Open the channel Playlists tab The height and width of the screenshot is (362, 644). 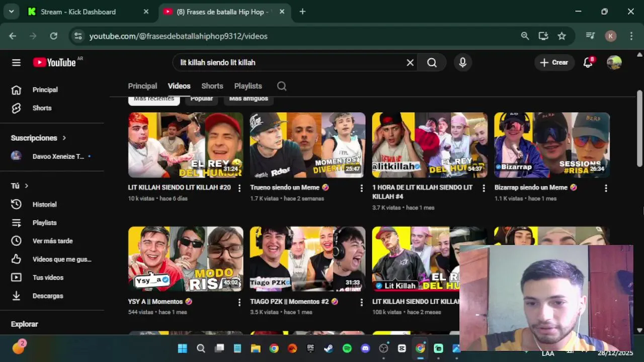248,86
